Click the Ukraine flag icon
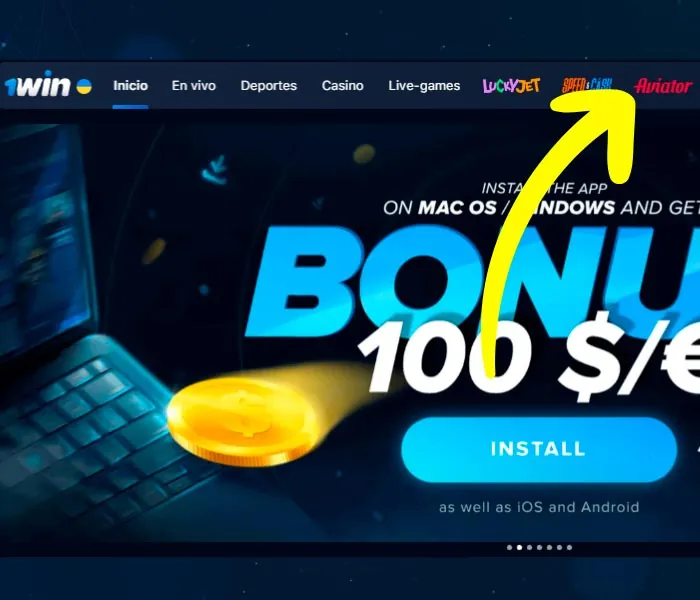 point(84,86)
